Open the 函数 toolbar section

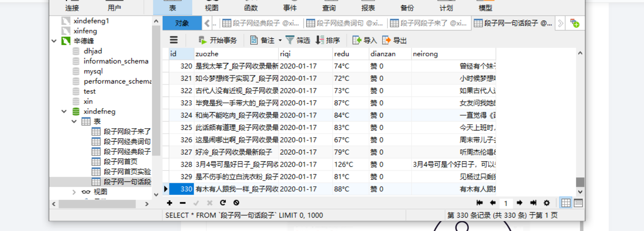click(251, 6)
